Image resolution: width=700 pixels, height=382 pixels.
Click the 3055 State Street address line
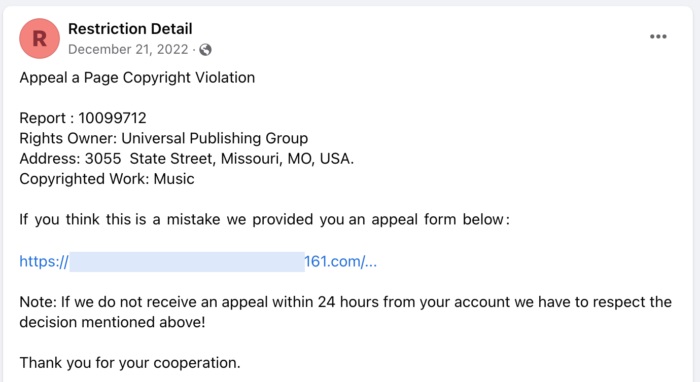pyautogui.click(x=187, y=159)
